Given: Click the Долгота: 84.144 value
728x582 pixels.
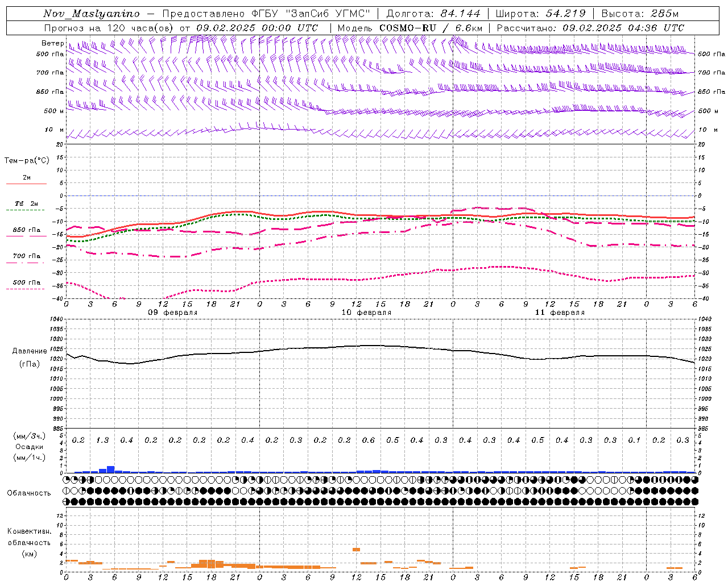Looking at the screenshot, I should click(x=433, y=14).
